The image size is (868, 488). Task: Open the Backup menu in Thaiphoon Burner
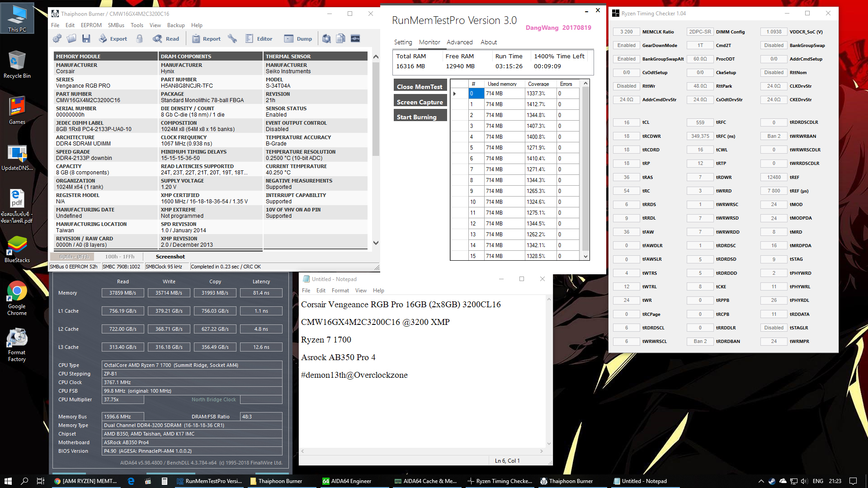coord(176,25)
